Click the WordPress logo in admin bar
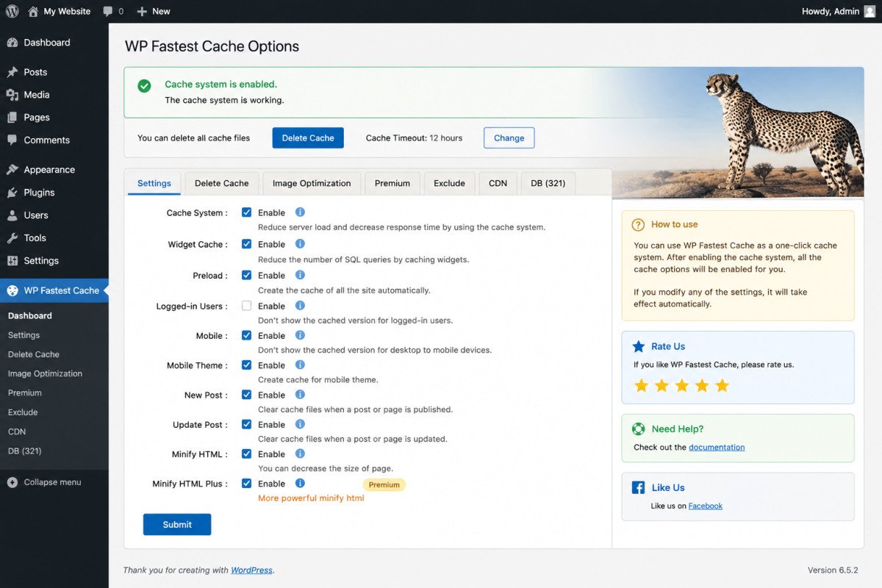The height and width of the screenshot is (588, 882). click(x=12, y=11)
